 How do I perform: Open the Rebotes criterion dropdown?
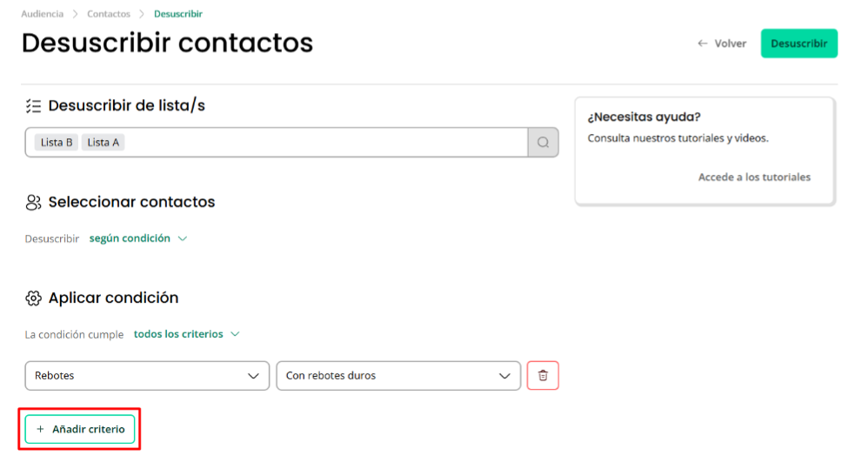point(147,376)
